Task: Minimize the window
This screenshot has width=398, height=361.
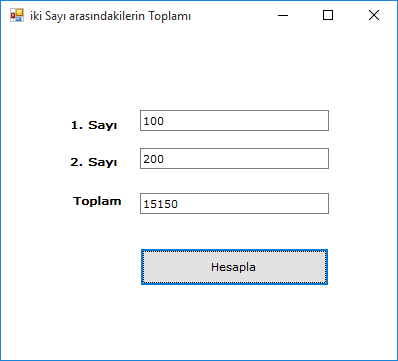Action: (x=283, y=15)
